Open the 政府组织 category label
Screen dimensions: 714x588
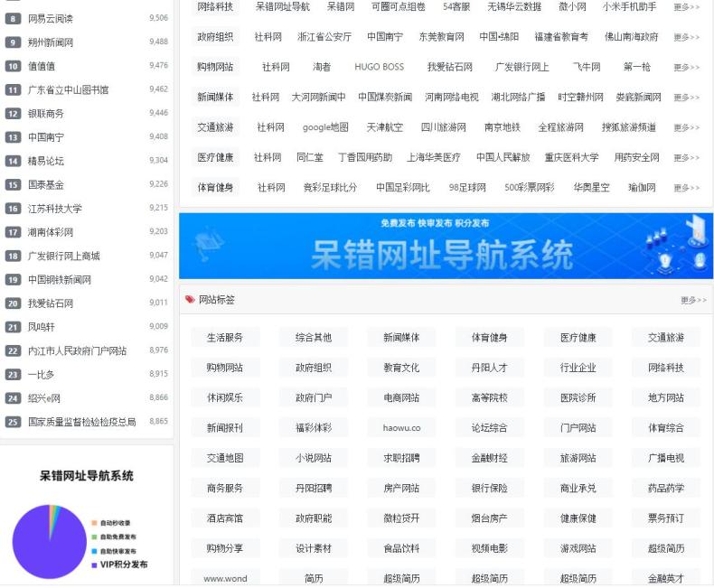pyautogui.click(x=215, y=37)
